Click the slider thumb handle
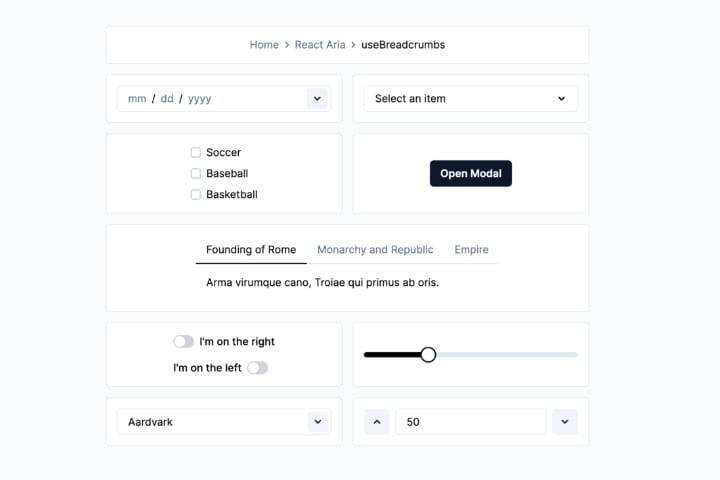This screenshot has height=480, width=720. pyautogui.click(x=428, y=354)
